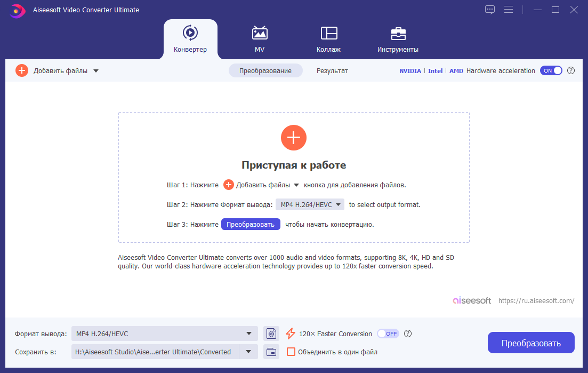Open the https://ru.aiseesoft.com/ link
The height and width of the screenshot is (373, 588).
[x=536, y=300]
